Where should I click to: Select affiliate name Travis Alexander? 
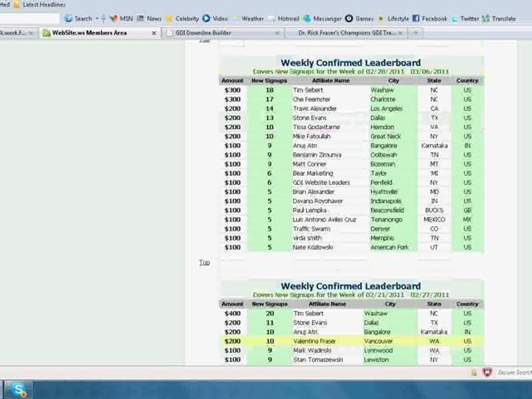315,109
